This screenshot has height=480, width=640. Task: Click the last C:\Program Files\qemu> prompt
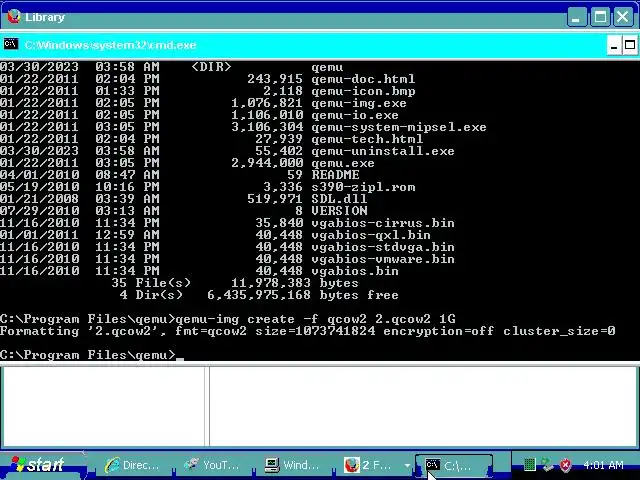(x=87, y=355)
